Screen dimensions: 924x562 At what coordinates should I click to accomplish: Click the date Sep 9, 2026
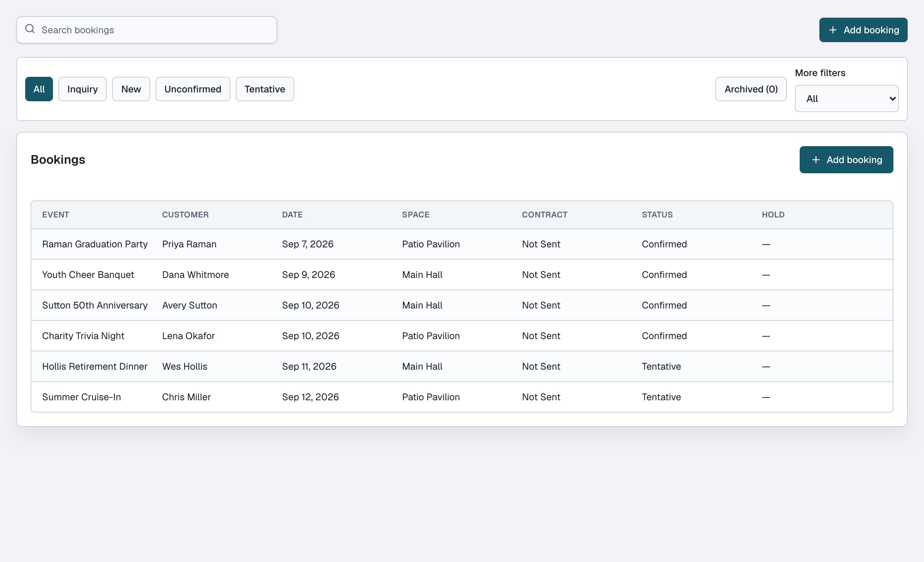click(x=308, y=275)
